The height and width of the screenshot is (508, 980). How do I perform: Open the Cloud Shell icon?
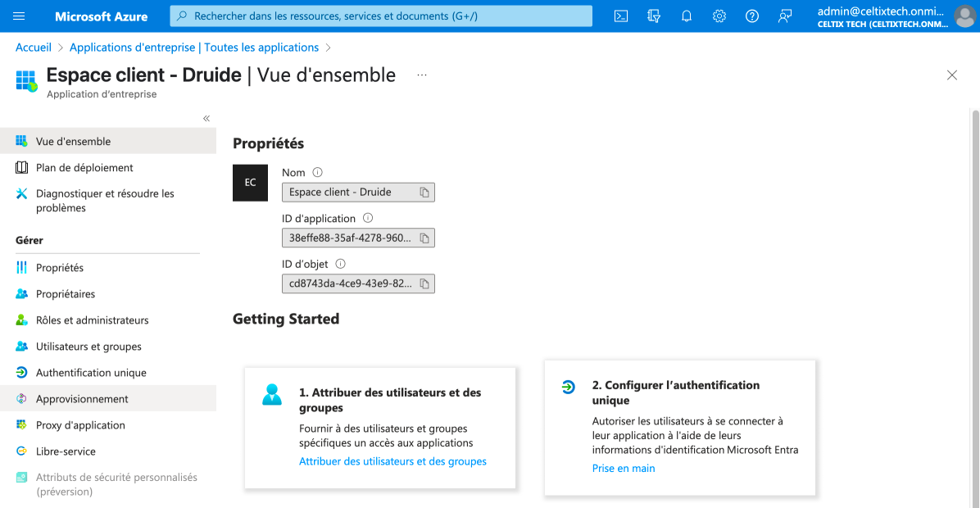point(621,16)
